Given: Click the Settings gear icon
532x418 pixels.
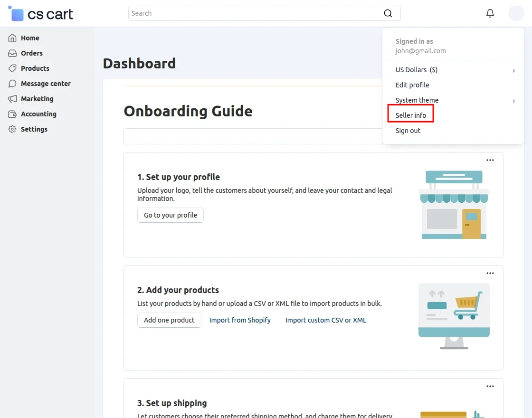Looking at the screenshot, I should click(12, 129).
